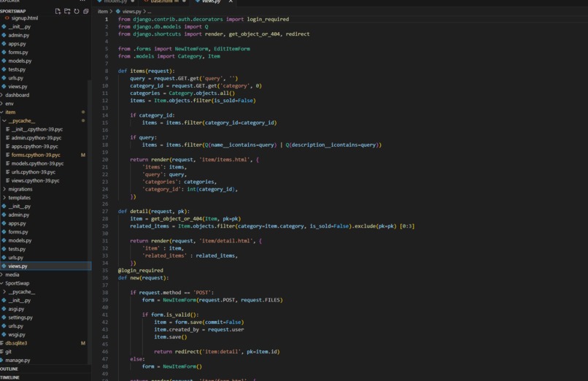The height and width of the screenshot is (381, 588).
Task: Click line number 27 in the gutter
Action: (105, 212)
